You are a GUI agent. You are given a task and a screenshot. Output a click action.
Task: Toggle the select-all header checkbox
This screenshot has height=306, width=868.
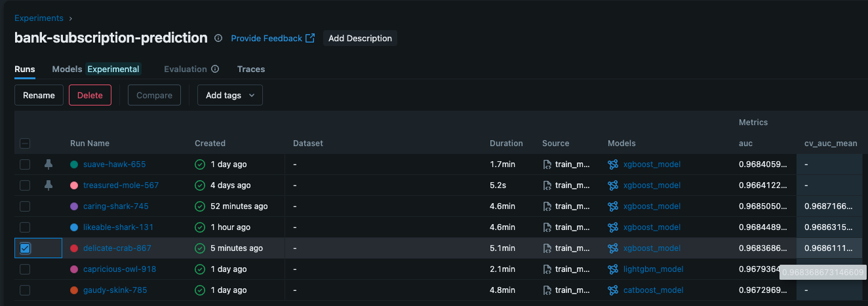click(x=25, y=143)
